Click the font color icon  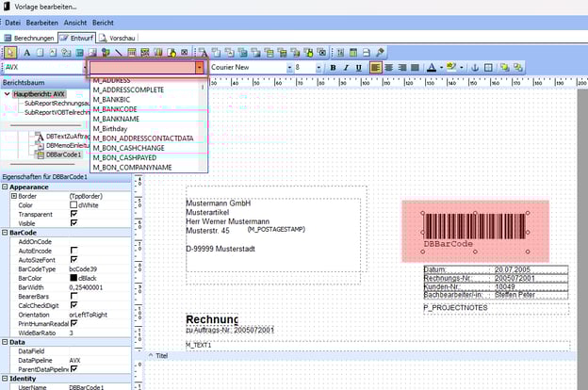(x=432, y=68)
